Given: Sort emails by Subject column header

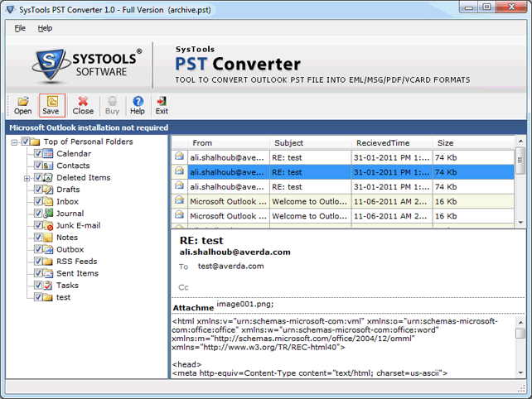Looking at the screenshot, I should [x=311, y=142].
